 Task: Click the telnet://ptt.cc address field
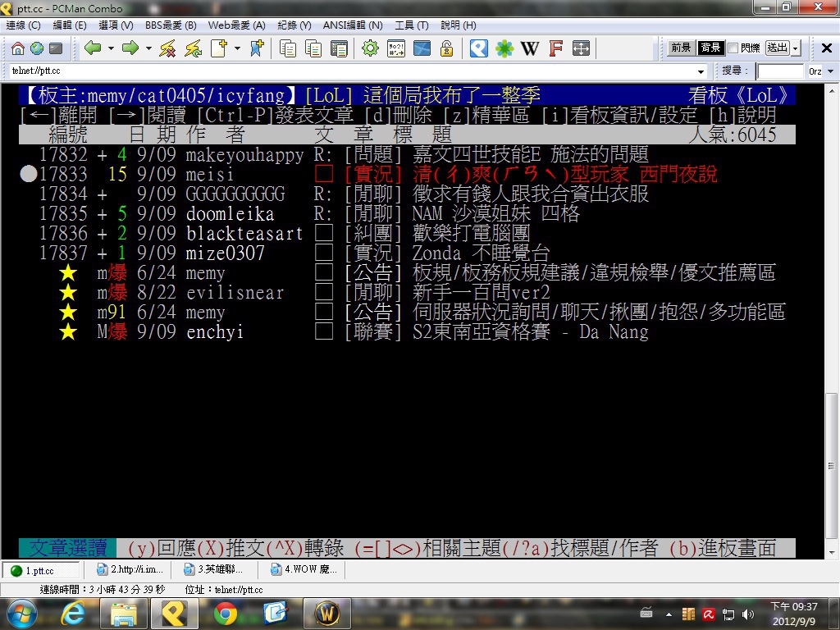click(353, 71)
